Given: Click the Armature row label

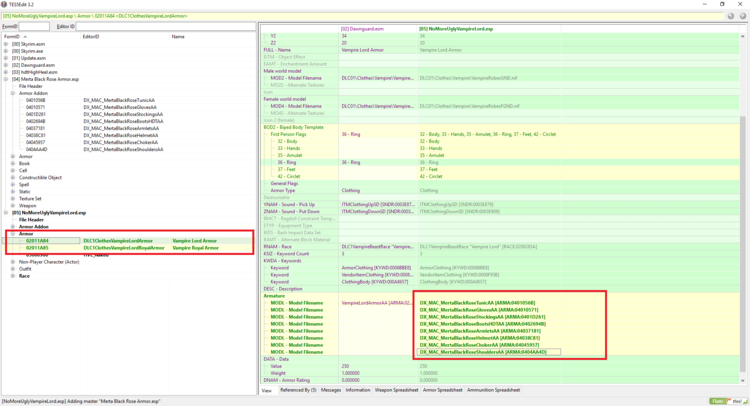Looking at the screenshot, I should tap(274, 296).
